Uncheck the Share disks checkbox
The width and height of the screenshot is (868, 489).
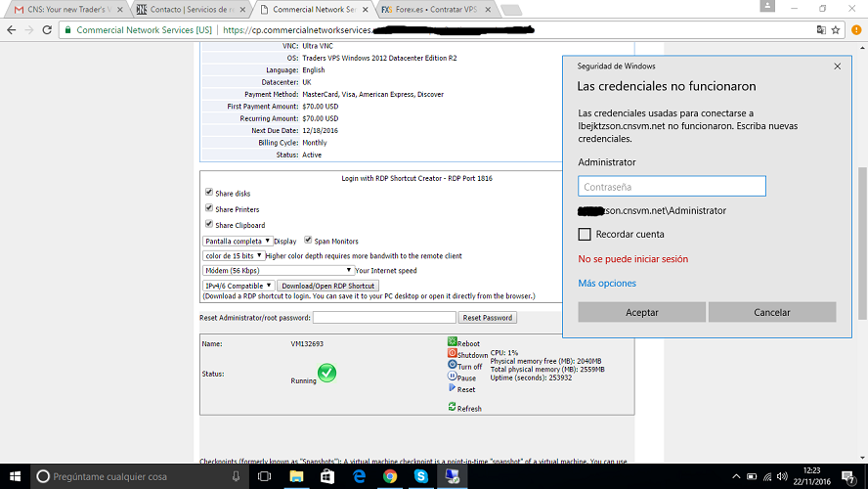pos(209,193)
